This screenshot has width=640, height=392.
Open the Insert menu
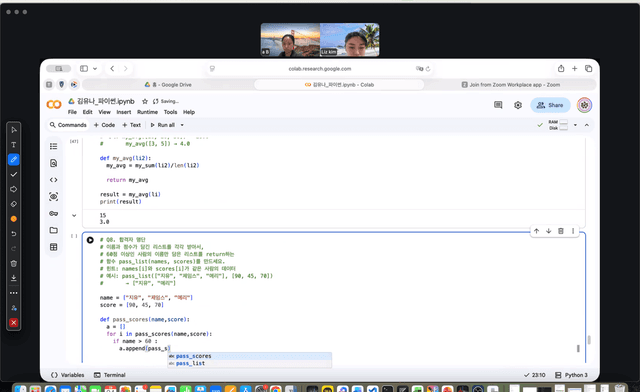click(x=124, y=112)
